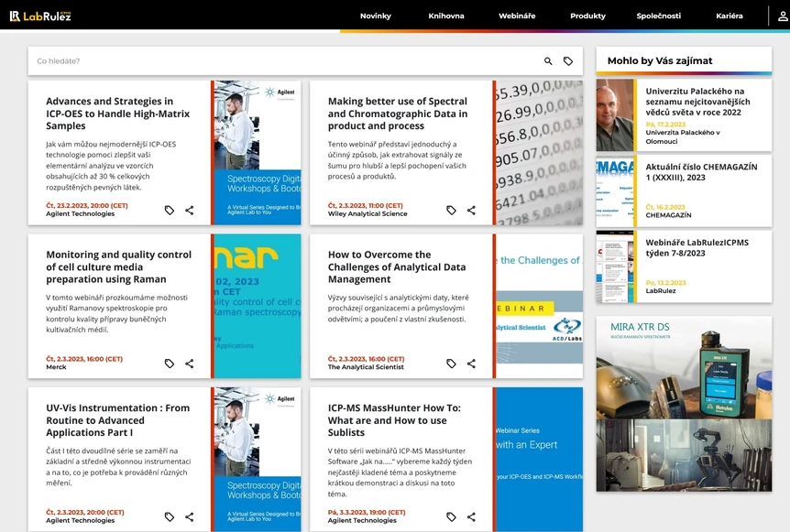Share the ICP-MS MassHunter How To webinar
The height and width of the screenshot is (532, 790).
click(471, 517)
